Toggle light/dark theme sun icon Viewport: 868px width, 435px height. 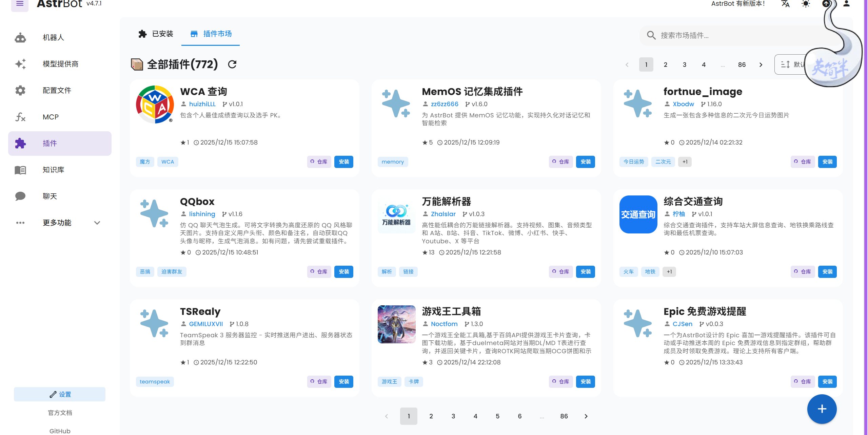tap(806, 4)
